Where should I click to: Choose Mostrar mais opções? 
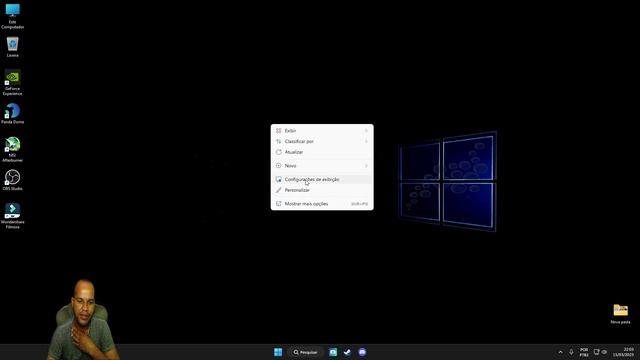coord(322,204)
